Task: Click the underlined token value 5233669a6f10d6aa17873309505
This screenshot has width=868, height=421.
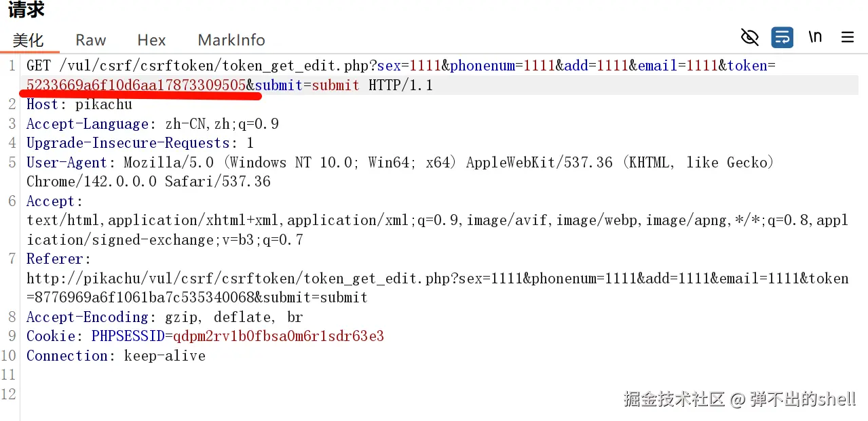Action: tap(136, 85)
